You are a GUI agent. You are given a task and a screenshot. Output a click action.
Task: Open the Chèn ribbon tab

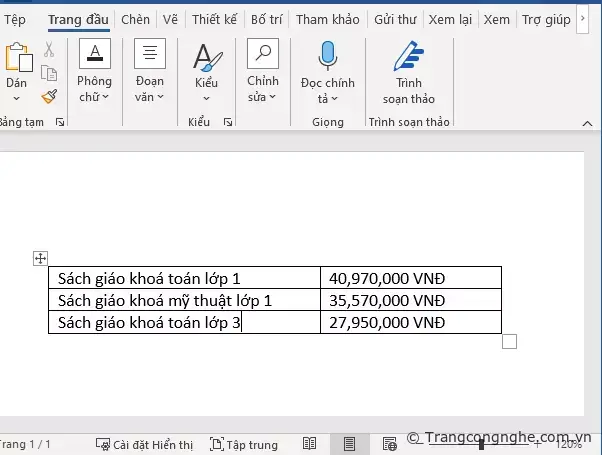pyautogui.click(x=135, y=19)
